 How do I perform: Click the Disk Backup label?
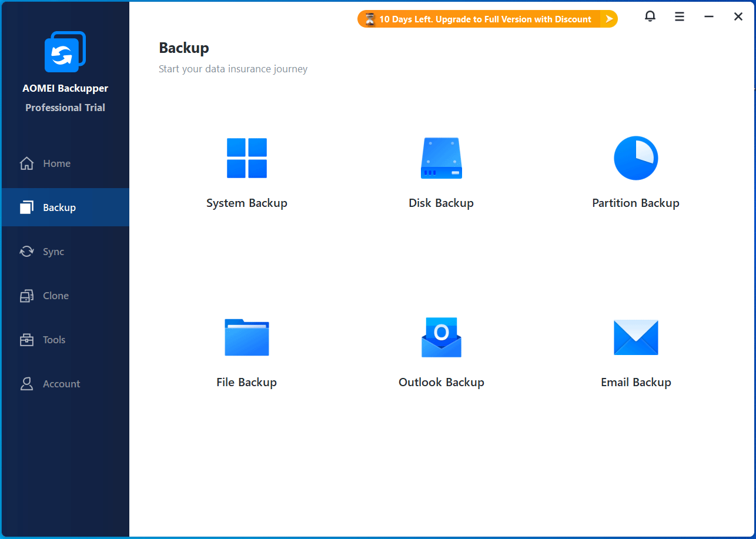click(x=441, y=203)
